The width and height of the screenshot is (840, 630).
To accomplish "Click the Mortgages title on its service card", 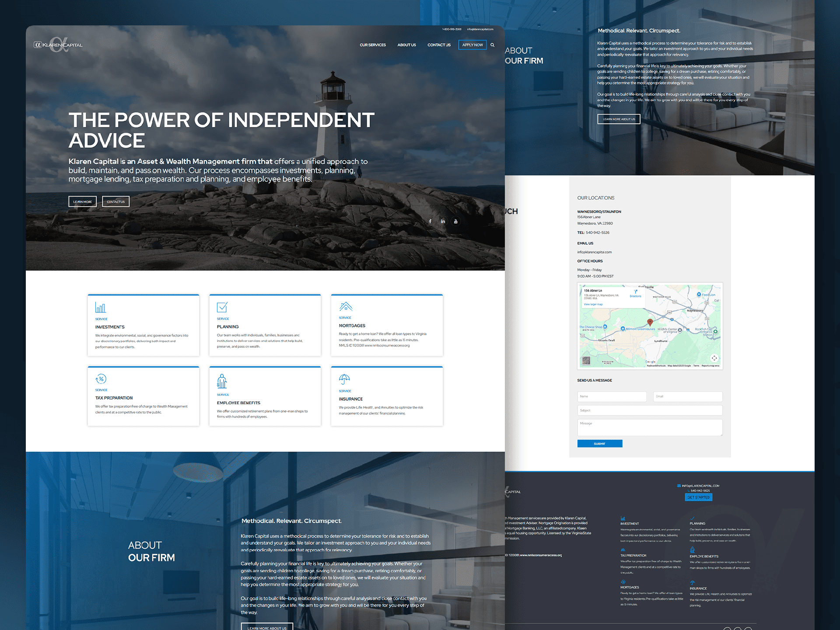I will coord(352,326).
